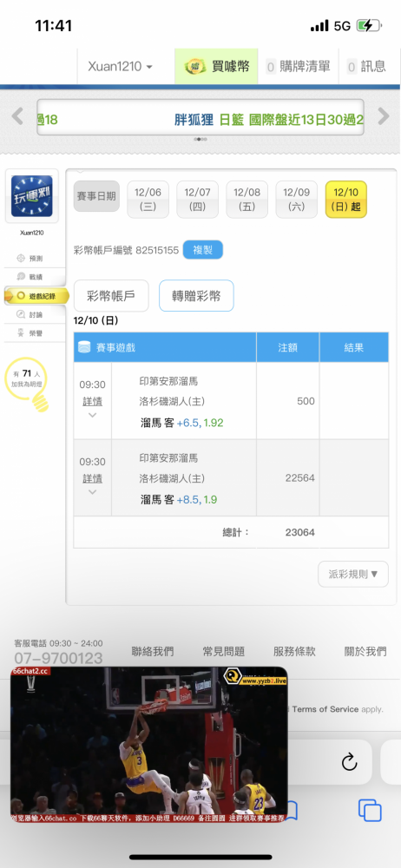
Task: Open 預測 in the sidebar
Action: [x=30, y=259]
